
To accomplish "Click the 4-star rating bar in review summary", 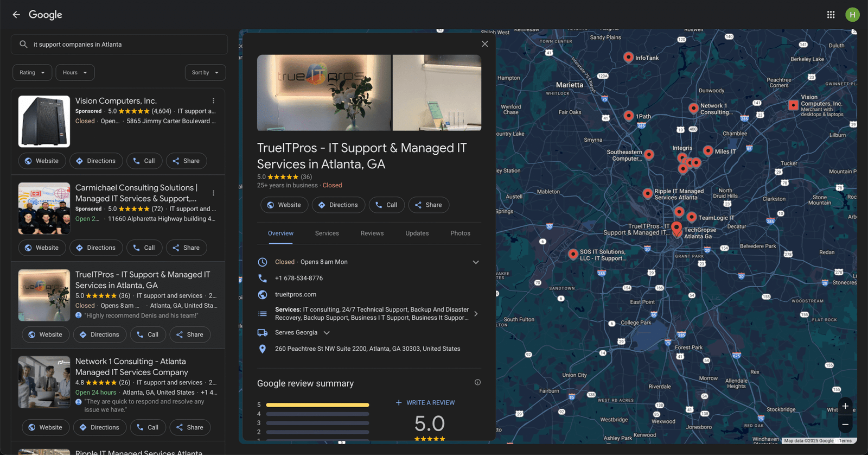I will [317, 414].
